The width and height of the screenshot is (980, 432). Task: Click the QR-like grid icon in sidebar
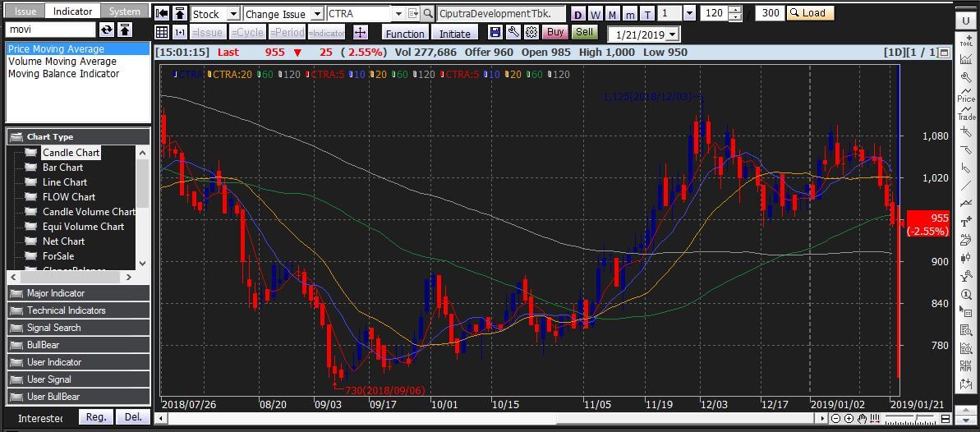point(966,365)
